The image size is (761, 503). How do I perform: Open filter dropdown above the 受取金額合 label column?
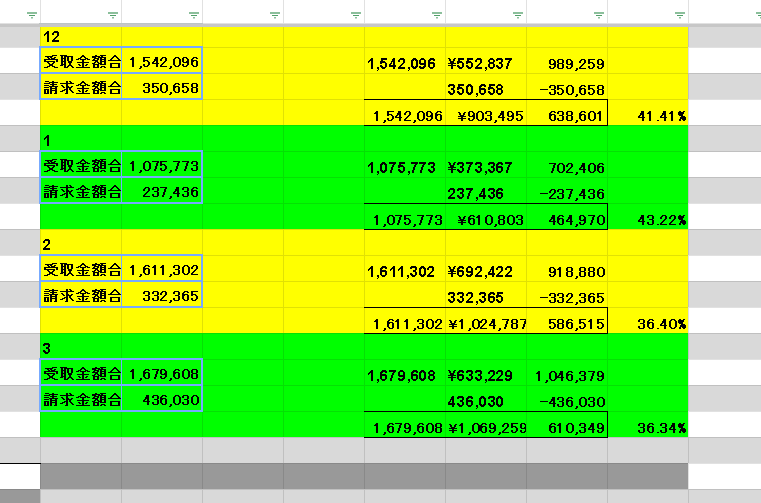113,15
